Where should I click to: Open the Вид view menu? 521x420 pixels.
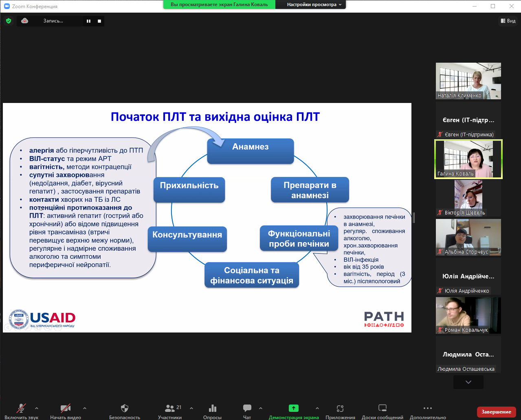[x=508, y=21]
